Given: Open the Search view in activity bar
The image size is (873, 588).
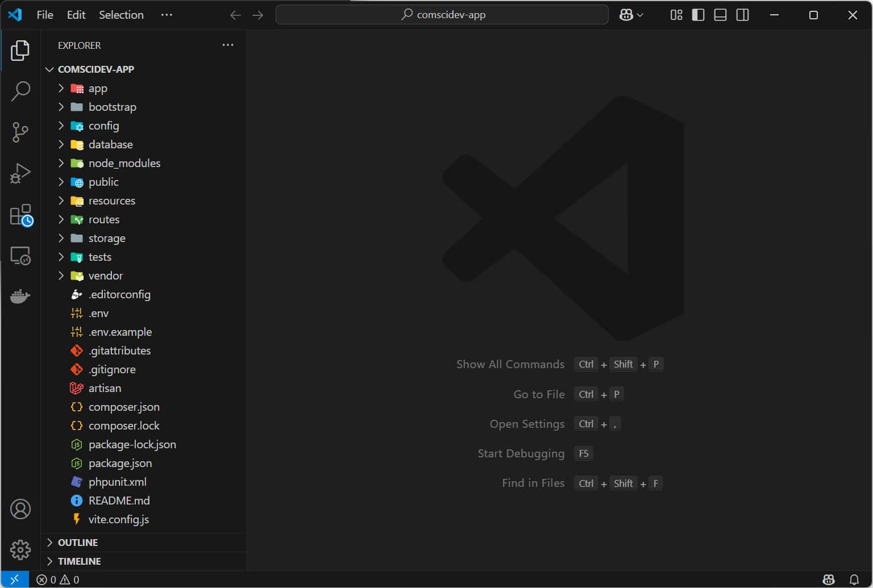Looking at the screenshot, I should point(20,91).
